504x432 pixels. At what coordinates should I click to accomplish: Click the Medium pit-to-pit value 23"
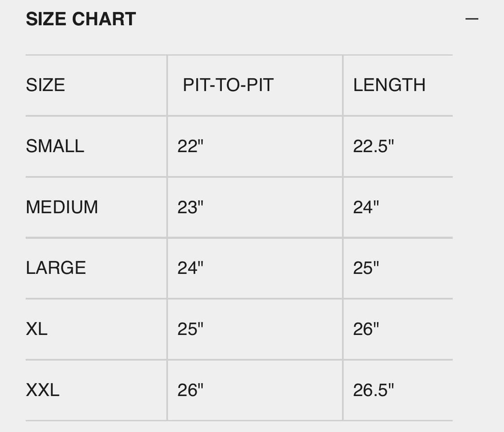point(190,207)
